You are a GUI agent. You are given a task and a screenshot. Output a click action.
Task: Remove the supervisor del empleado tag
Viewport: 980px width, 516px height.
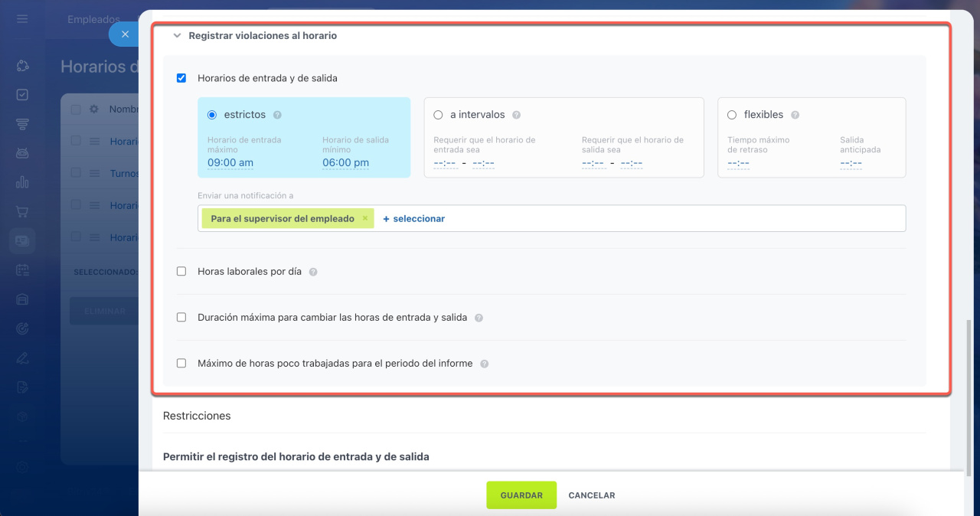pos(365,219)
